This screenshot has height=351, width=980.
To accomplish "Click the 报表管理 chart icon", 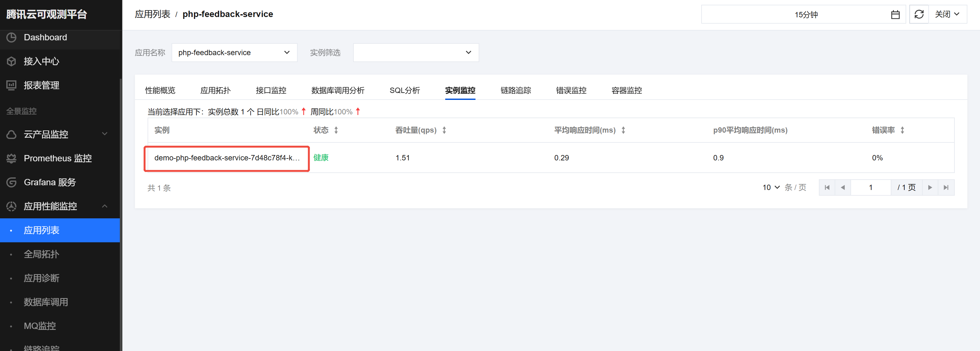I will click(11, 85).
